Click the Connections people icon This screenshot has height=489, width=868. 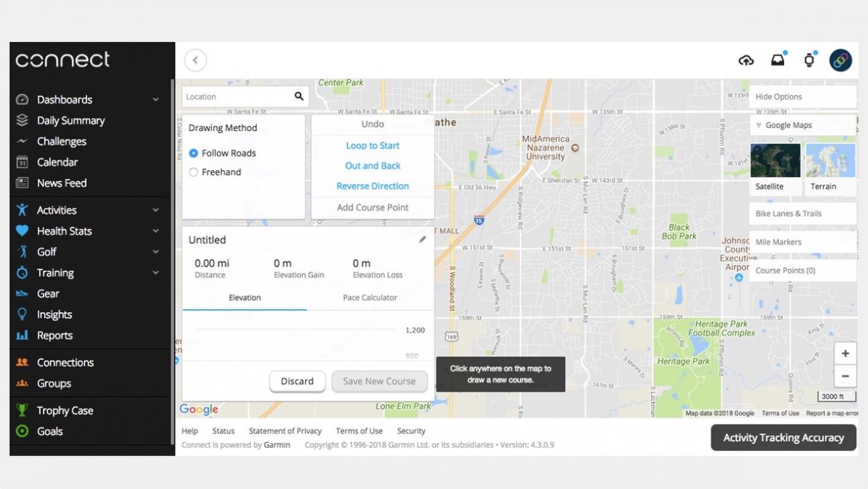(x=22, y=362)
